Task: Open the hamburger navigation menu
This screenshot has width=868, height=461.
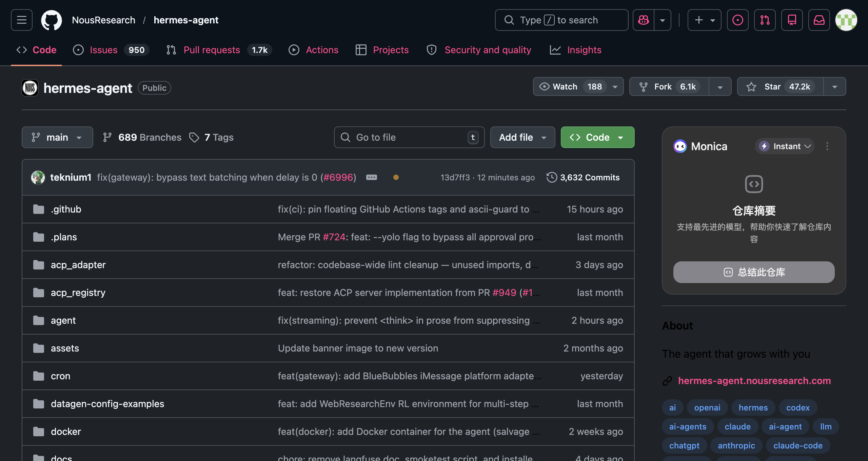Action: [22, 20]
